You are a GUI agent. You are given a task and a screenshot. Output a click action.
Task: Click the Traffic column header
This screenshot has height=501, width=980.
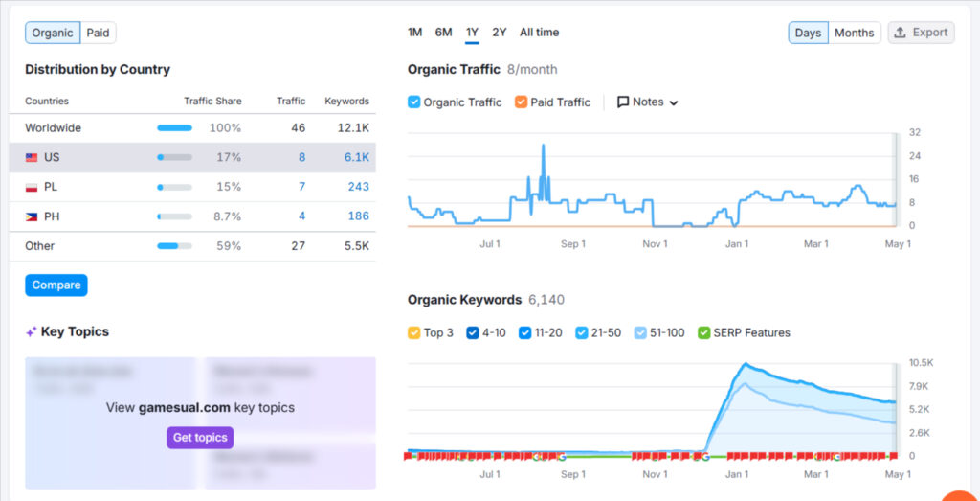[x=291, y=102]
